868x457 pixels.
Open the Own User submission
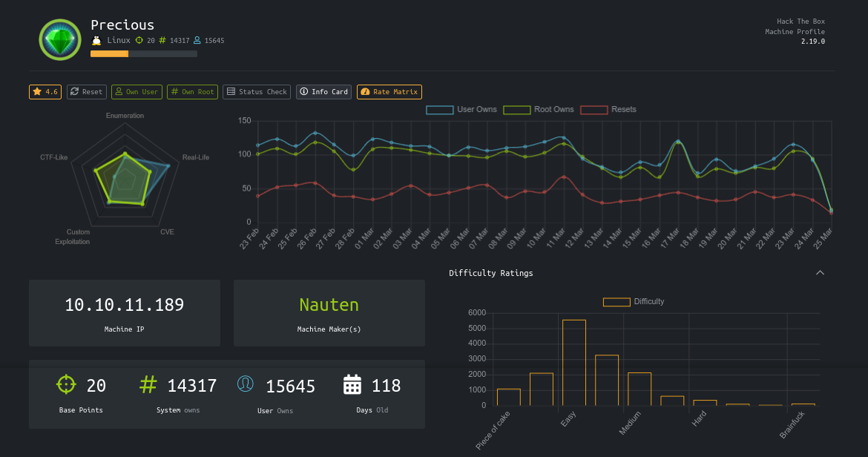137,92
